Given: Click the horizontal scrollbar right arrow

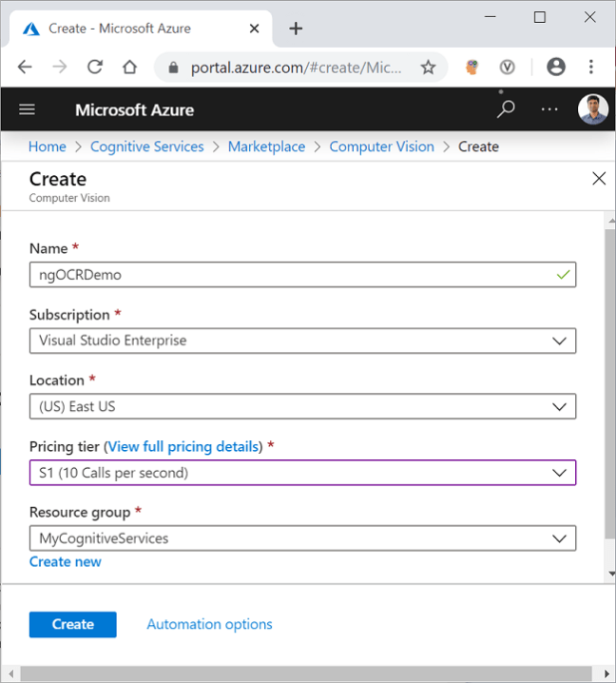Looking at the screenshot, I should pos(606,673).
